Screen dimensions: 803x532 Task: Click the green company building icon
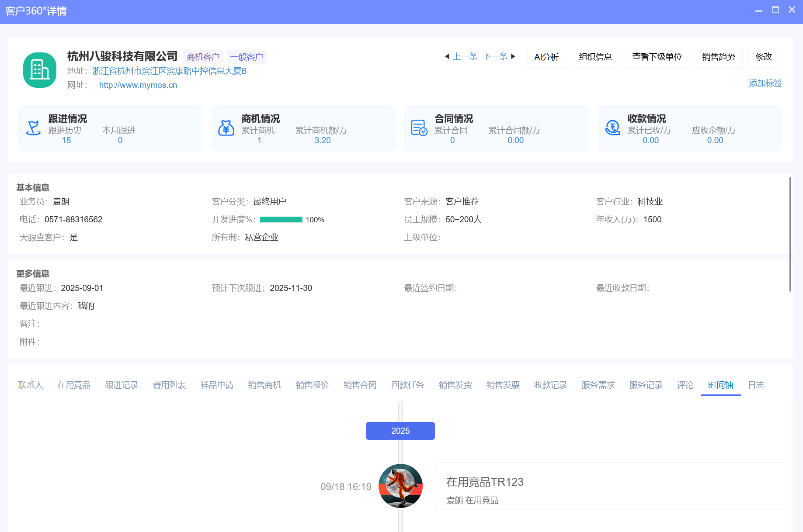tap(40, 70)
